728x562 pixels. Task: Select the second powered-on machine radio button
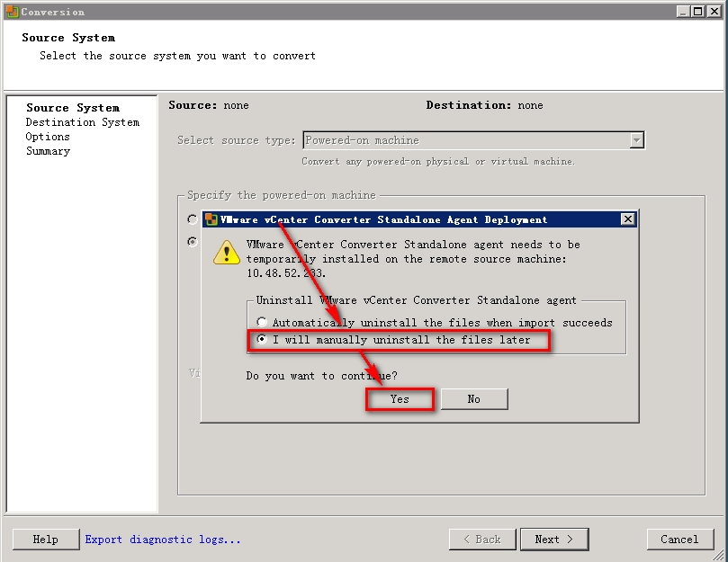pos(193,241)
